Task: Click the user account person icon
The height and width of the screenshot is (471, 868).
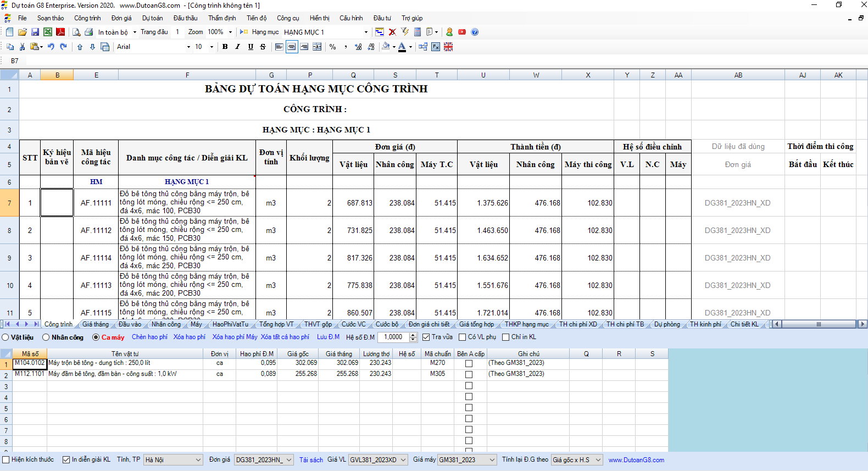Action: [449, 32]
